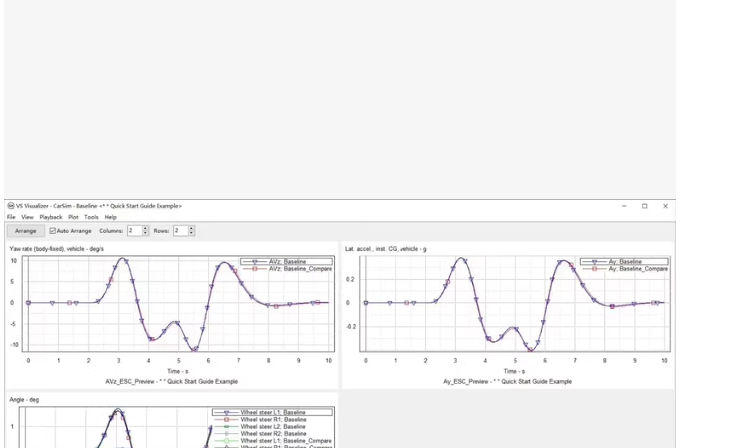Click the Time - s label under accel plot

click(x=514, y=371)
